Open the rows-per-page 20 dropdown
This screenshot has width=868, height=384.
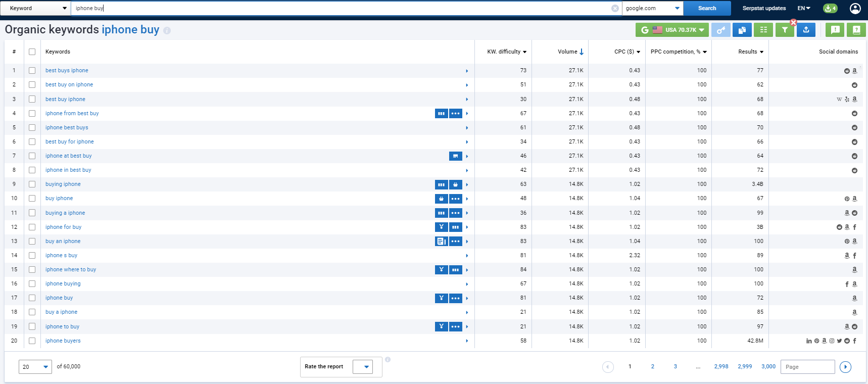pyautogui.click(x=35, y=367)
